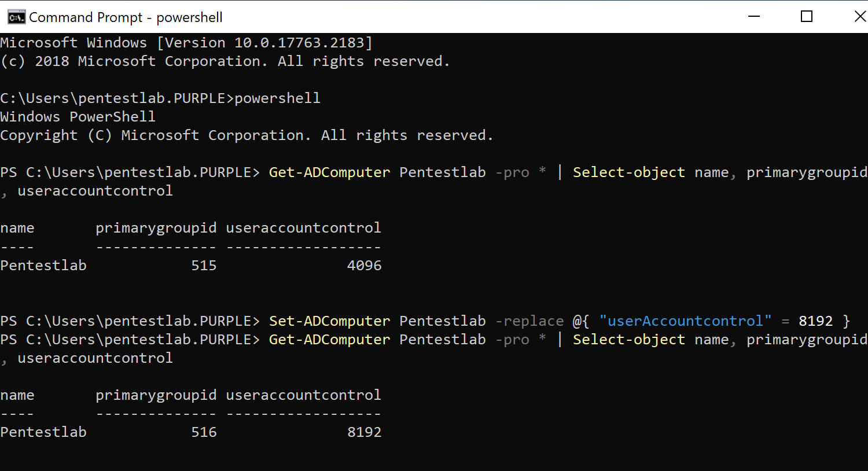This screenshot has height=471, width=868.
Task: Click the "Windows PowerShell" banner line
Action: point(78,117)
